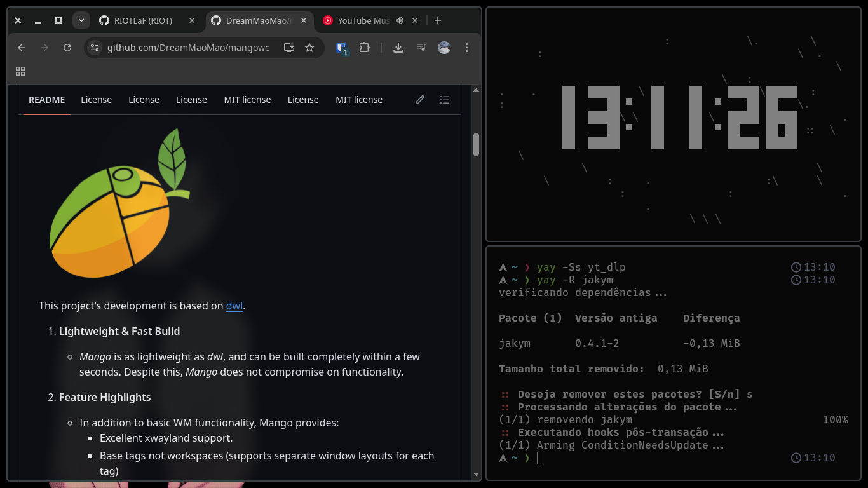The width and height of the screenshot is (868, 488).
Task: Open the README outline list
Action: click(x=445, y=100)
